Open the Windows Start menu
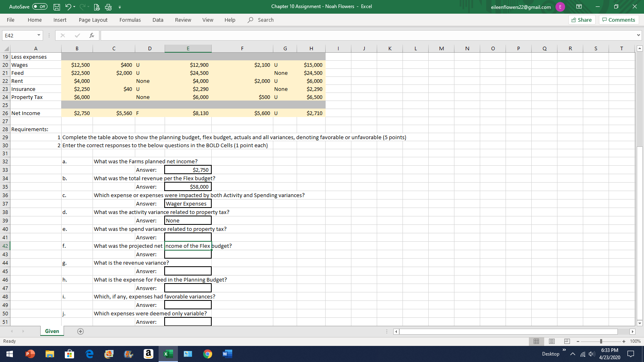The height and width of the screenshot is (362, 644). point(9,354)
